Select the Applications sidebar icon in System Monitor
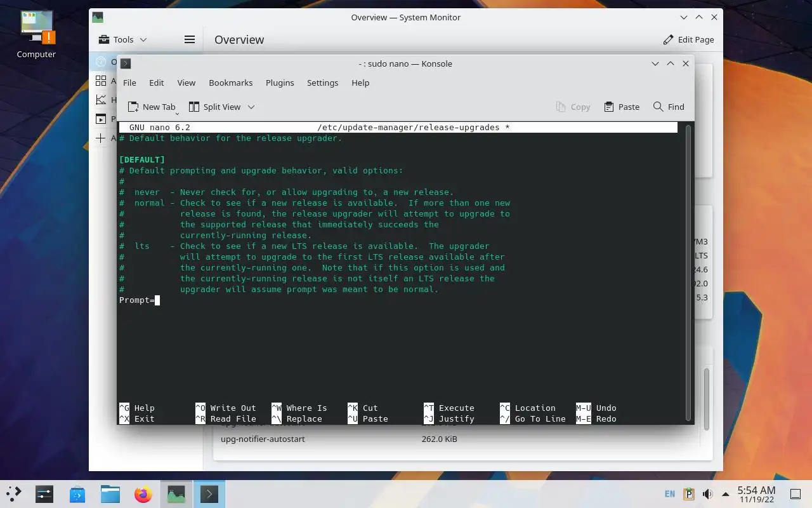812x508 pixels. coord(101,81)
